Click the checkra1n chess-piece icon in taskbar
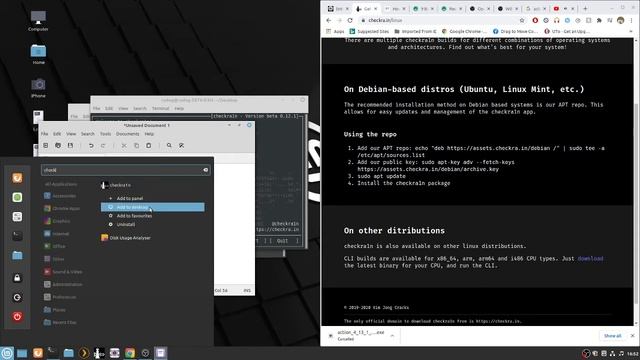This screenshot has height=360, width=640. [99, 353]
